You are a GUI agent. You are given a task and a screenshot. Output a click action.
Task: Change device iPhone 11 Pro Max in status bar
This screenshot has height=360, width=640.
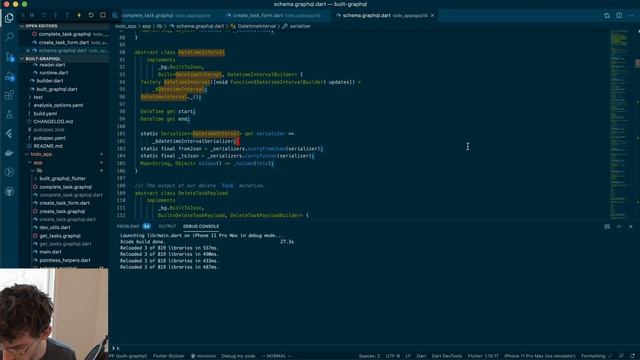pos(540,356)
